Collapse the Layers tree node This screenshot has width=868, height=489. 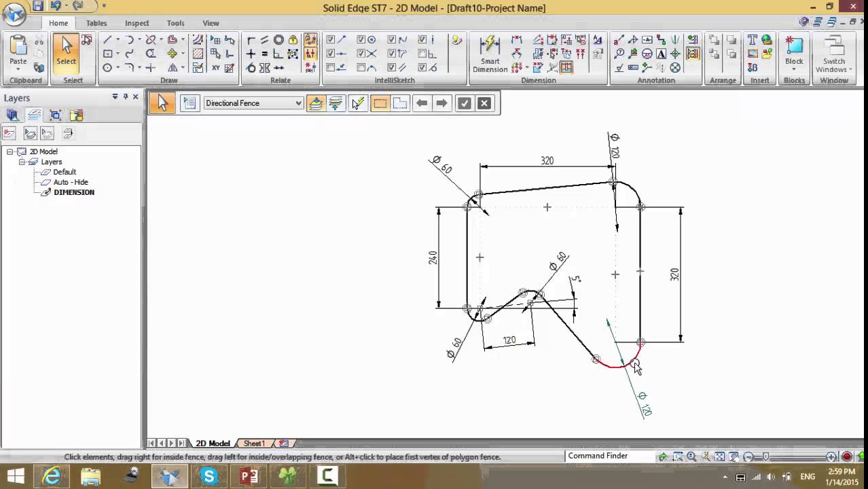point(22,162)
